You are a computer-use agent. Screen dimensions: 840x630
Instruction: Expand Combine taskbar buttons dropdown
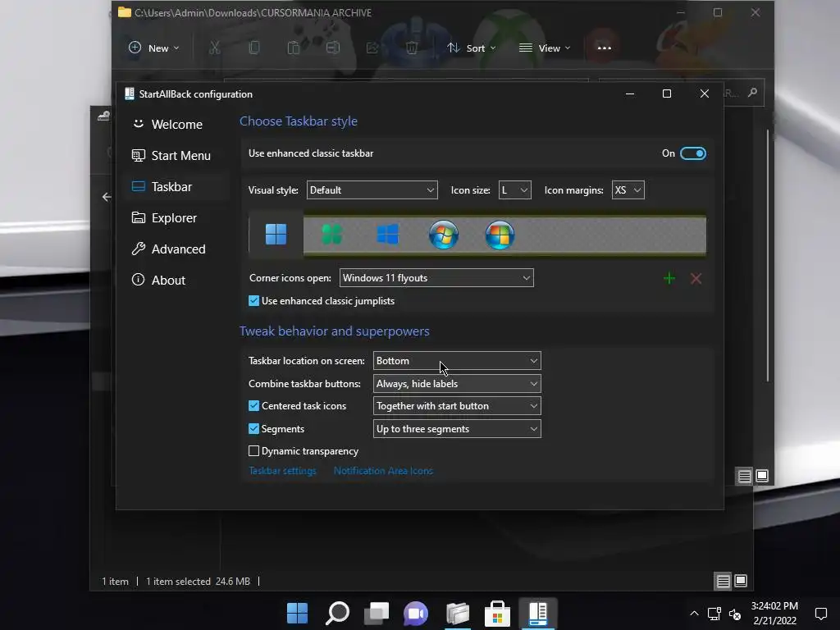tap(457, 384)
